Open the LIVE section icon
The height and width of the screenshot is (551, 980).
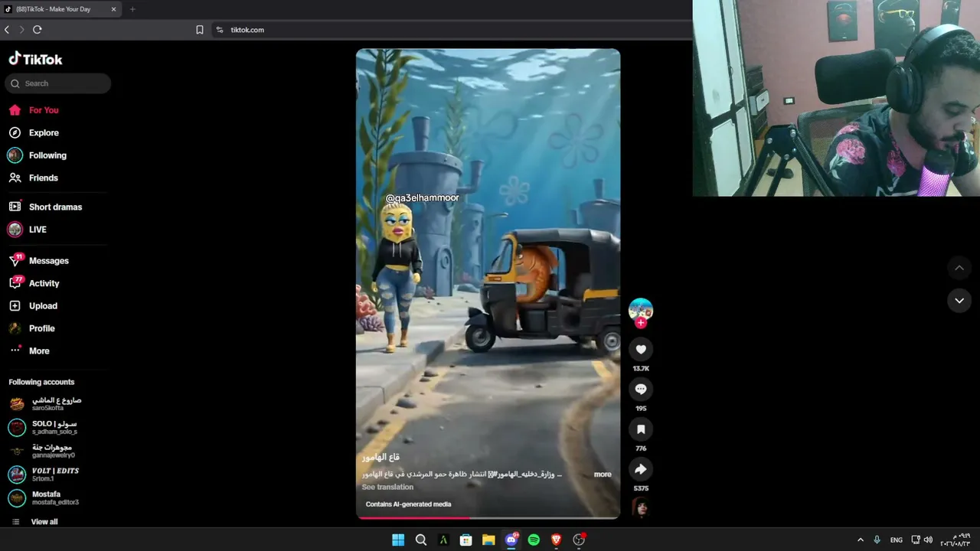tap(15, 230)
